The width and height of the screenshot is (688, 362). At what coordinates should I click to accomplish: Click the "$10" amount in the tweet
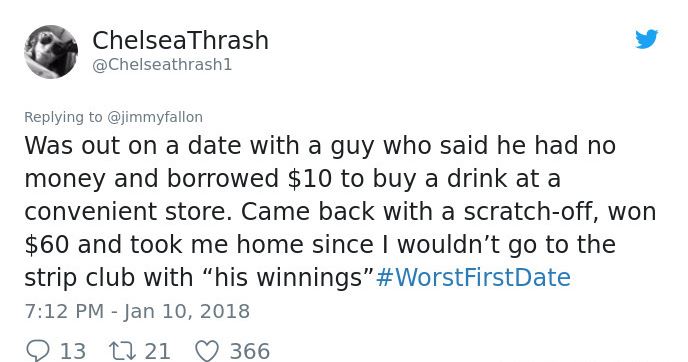click(309, 179)
